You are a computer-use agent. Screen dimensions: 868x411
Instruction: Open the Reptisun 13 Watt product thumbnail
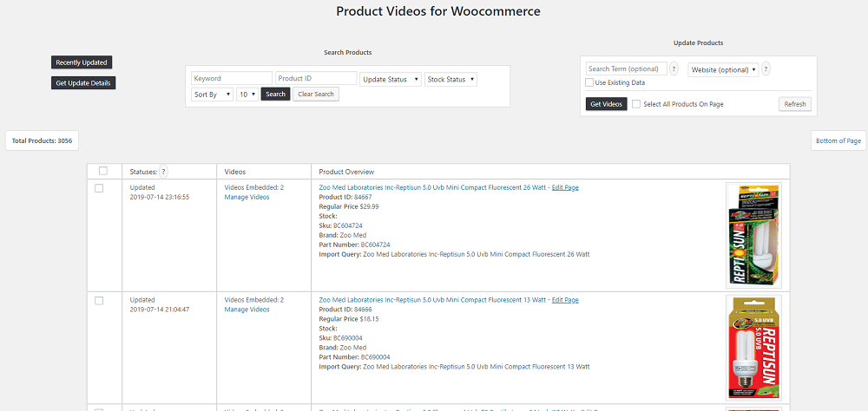(x=753, y=346)
